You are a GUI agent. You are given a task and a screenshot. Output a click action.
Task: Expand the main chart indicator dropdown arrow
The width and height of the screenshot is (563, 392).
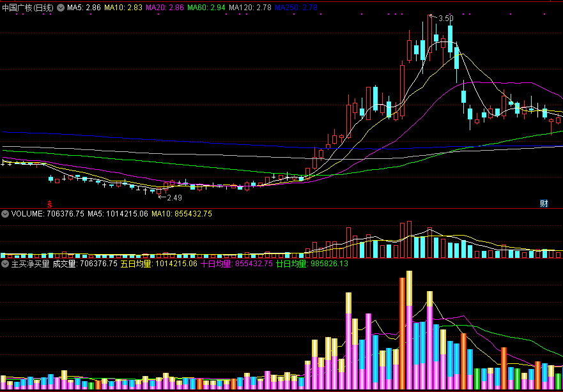point(61,8)
